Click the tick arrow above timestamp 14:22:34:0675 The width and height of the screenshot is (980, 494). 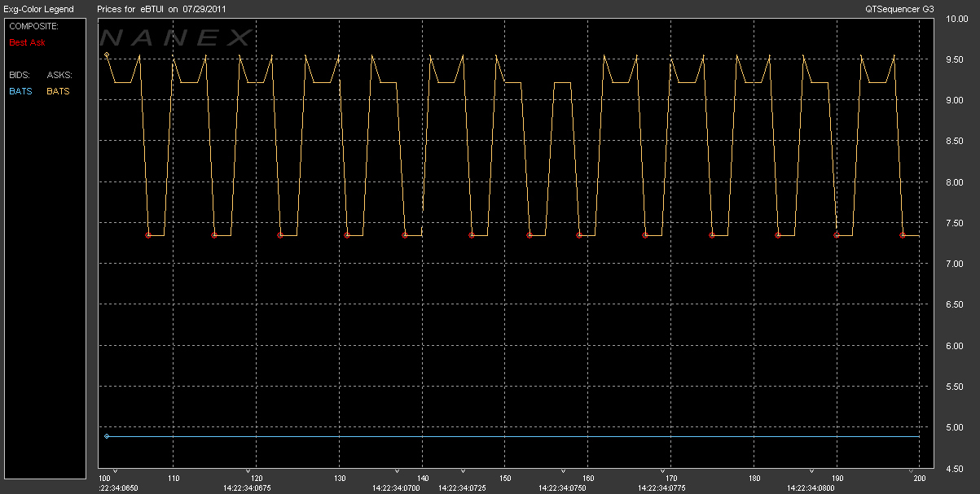click(x=248, y=470)
